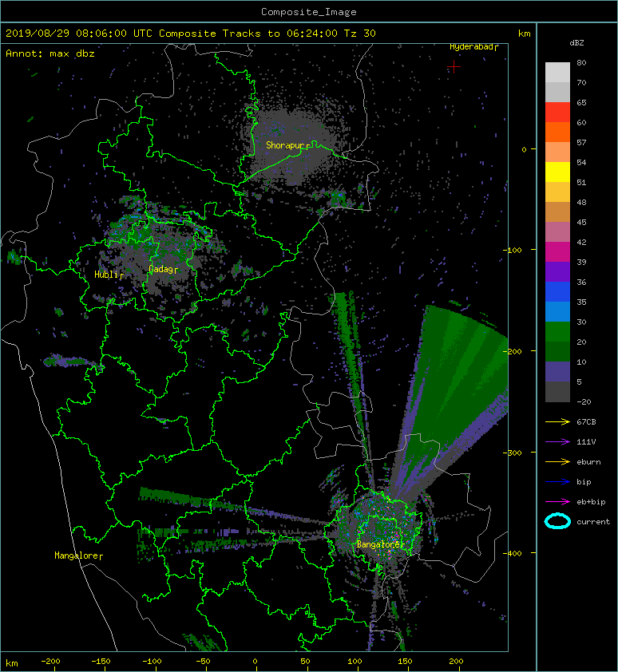Screen dimensions: 618x672
Task: Click the '67CB' legend text
Action: (x=586, y=421)
